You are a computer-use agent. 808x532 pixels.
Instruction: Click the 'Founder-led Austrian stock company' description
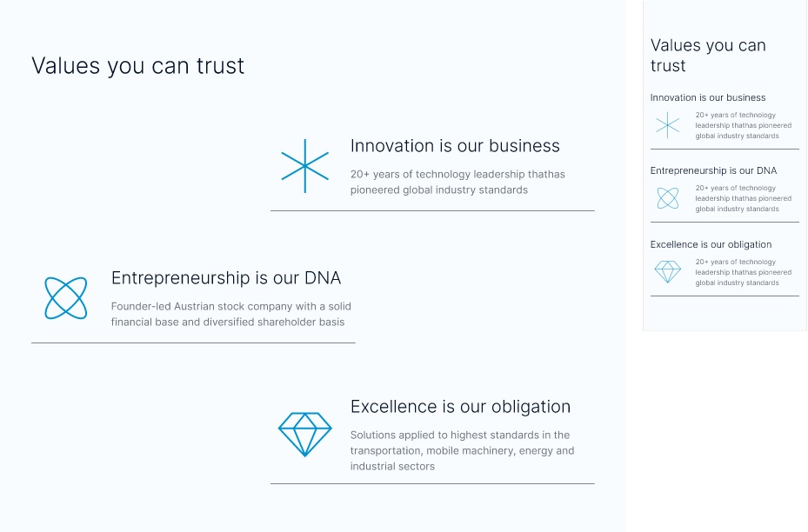[x=230, y=314]
